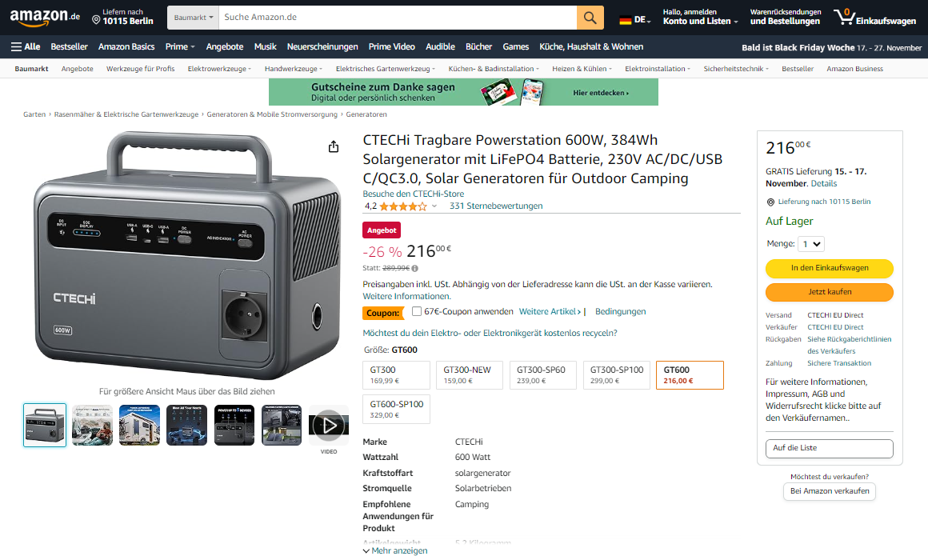The image size is (928, 560).
Task: Open the Alle hamburger menu
Action: (x=26, y=46)
